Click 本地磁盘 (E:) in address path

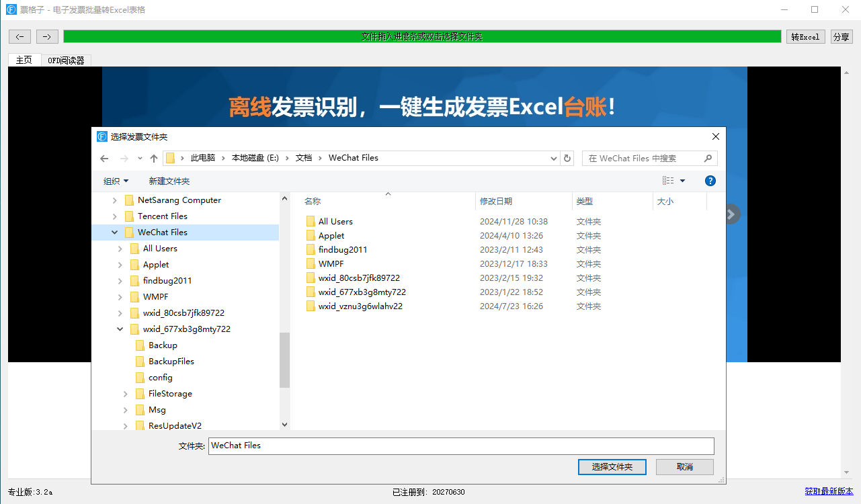coord(255,158)
